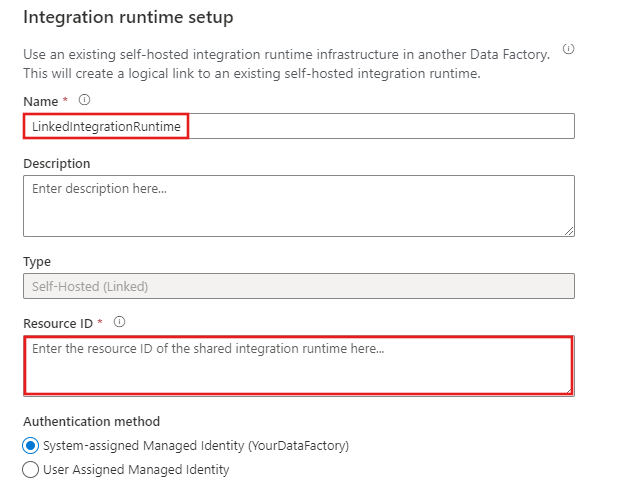Click the disabled Self-Hosted (Linked) Type field
This screenshot has width=629, height=501.
point(298,286)
